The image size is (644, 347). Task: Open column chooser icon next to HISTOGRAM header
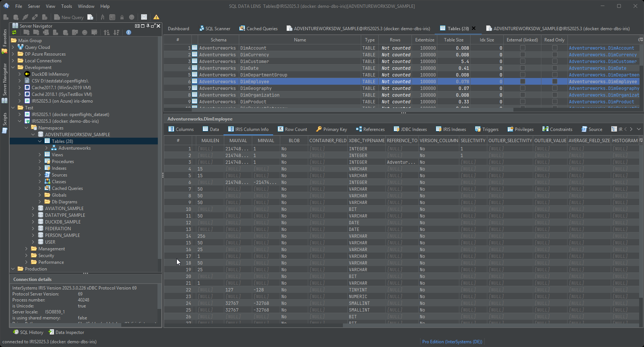coord(641,140)
